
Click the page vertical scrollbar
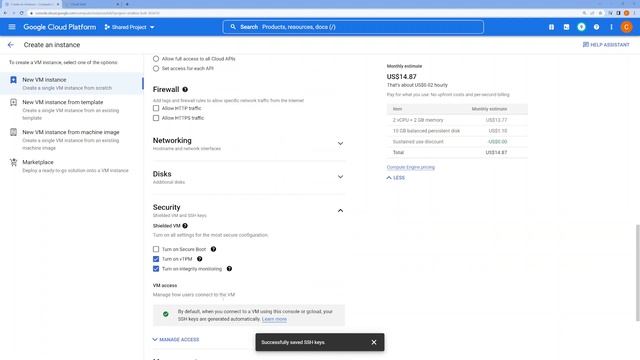pos(638,273)
